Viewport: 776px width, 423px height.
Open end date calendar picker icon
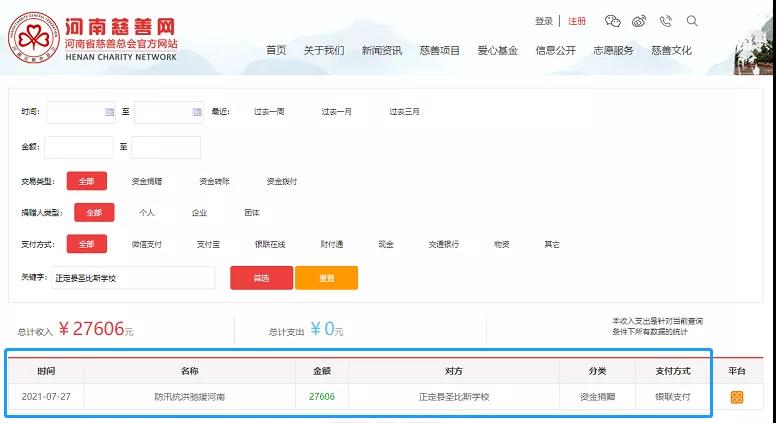point(197,112)
